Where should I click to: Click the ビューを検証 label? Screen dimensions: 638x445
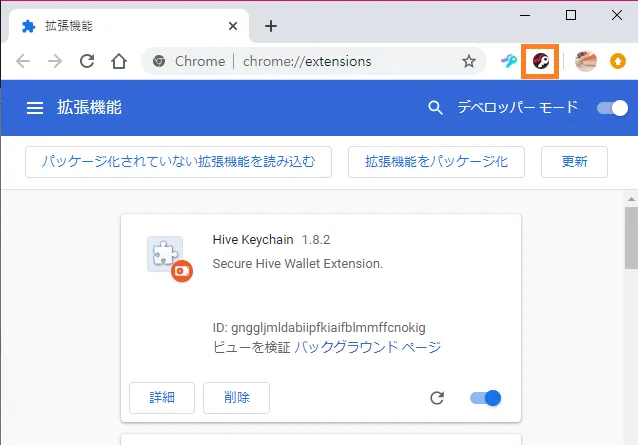(x=251, y=347)
